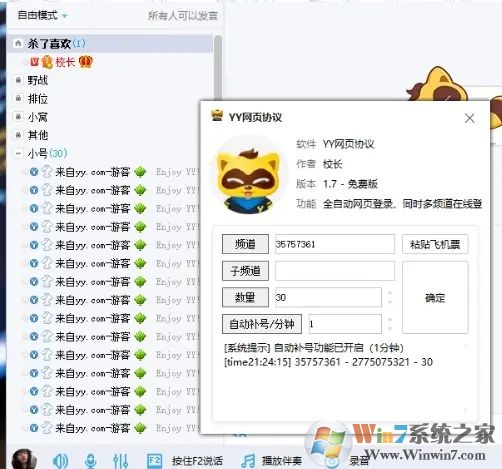Viewport: 502px width, 469px height.
Task: Click the dialog title text YY网页协议
Action: tap(255, 117)
